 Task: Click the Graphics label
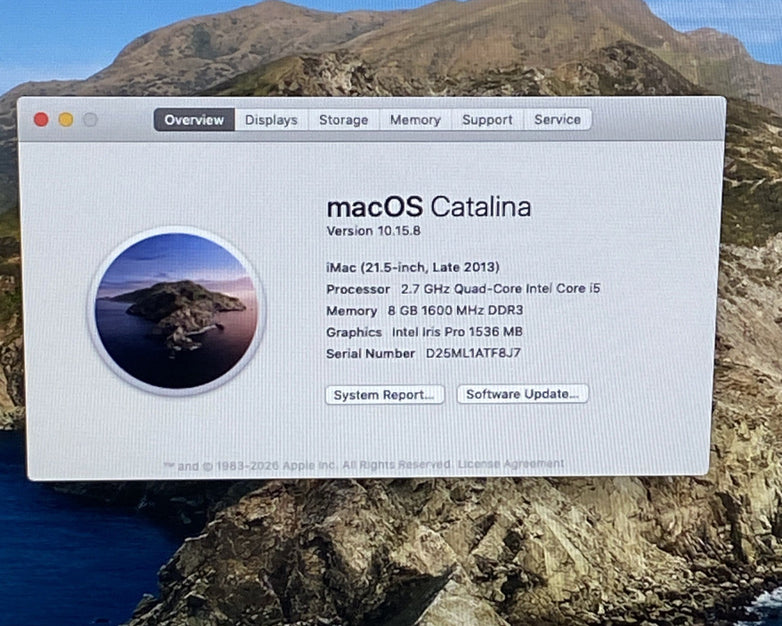click(354, 332)
